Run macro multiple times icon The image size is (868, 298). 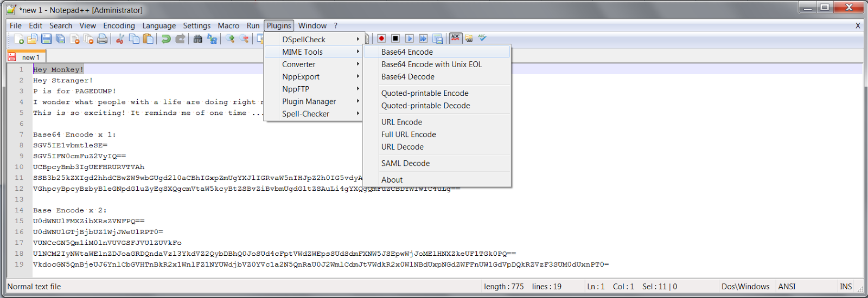[423, 38]
